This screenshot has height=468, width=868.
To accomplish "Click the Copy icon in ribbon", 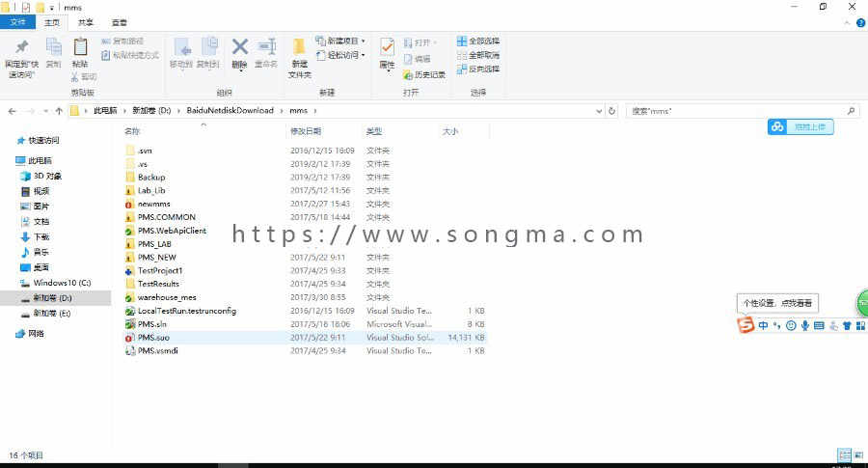I will pyautogui.click(x=54, y=47).
